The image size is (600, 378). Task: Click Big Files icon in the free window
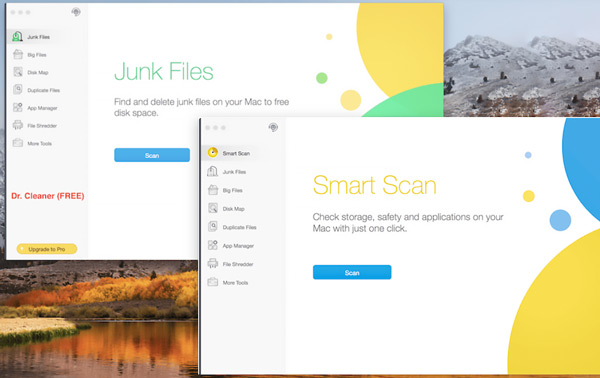18,54
